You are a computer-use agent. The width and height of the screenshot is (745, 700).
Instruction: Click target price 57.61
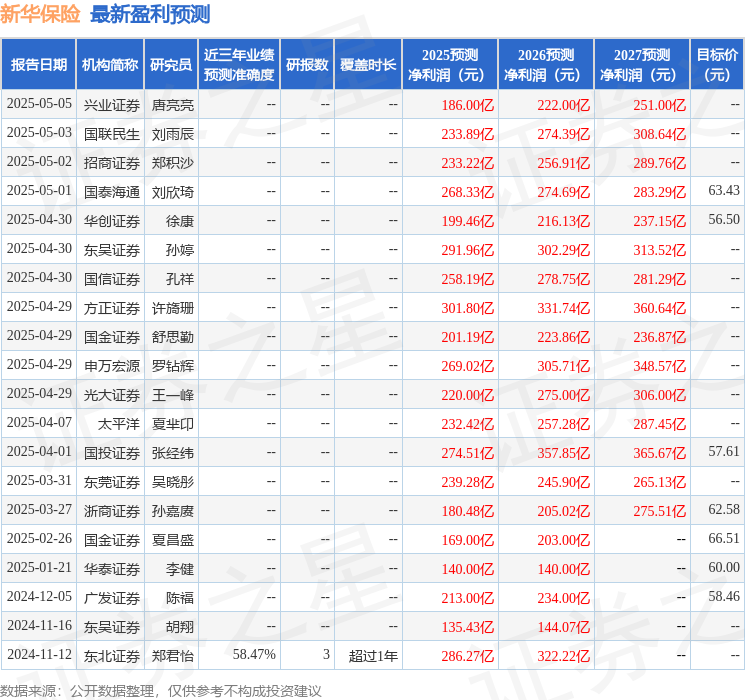(724, 451)
